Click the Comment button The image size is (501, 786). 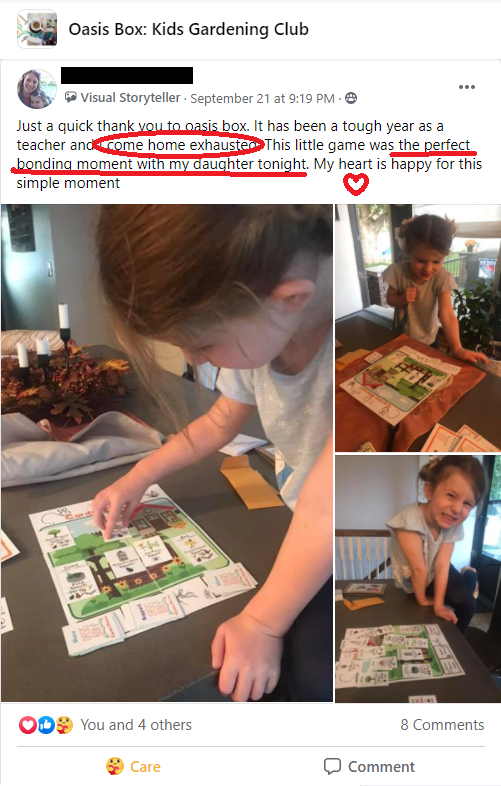(x=369, y=766)
